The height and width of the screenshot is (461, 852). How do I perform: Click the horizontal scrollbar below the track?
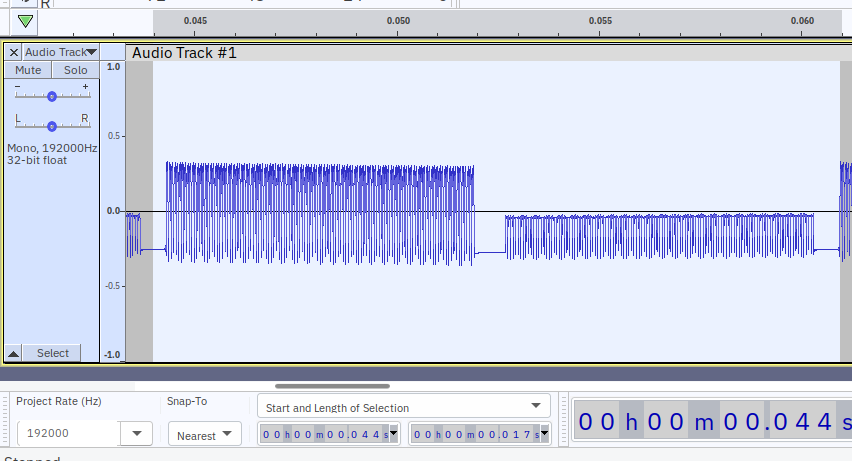(x=332, y=385)
